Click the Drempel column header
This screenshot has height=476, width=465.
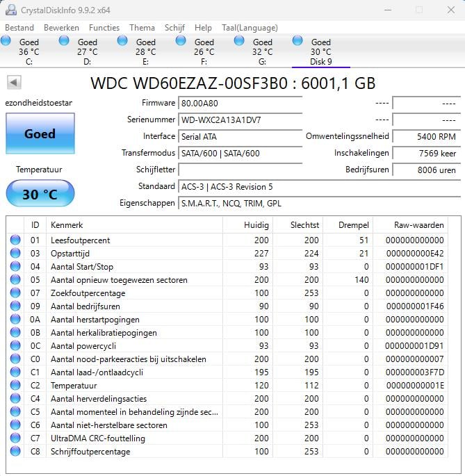[x=348, y=225]
